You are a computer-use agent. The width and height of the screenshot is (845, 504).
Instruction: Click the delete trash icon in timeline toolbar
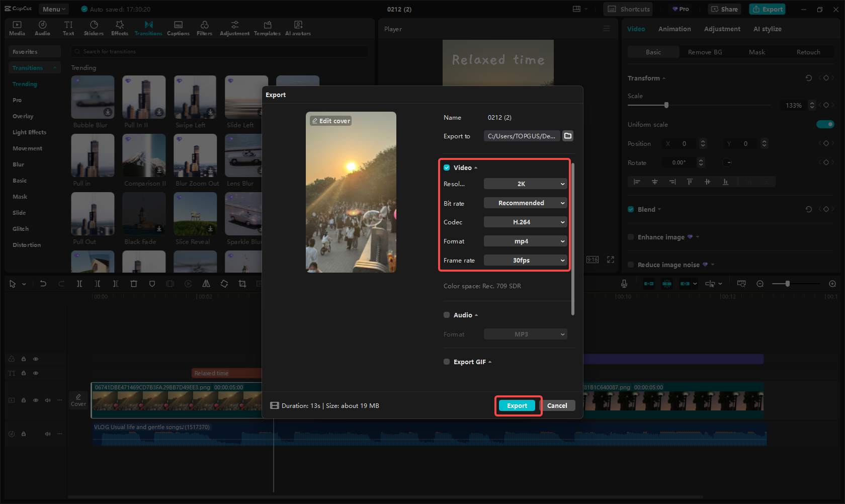pos(134,284)
